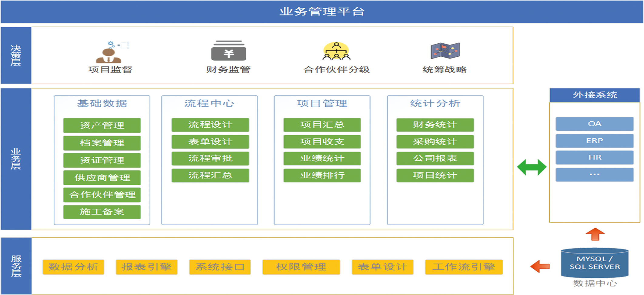Image resolution: width=644 pixels, height=295 pixels.
Task: Click the green double-headed arrow
Action: click(x=532, y=167)
